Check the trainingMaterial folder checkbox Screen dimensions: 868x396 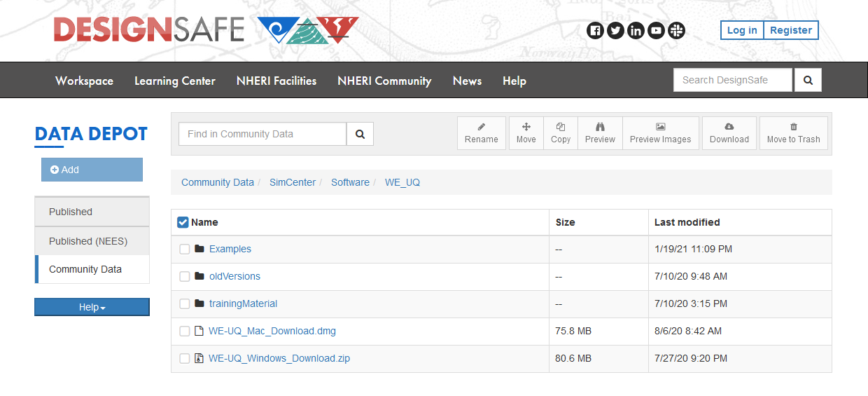click(x=185, y=303)
